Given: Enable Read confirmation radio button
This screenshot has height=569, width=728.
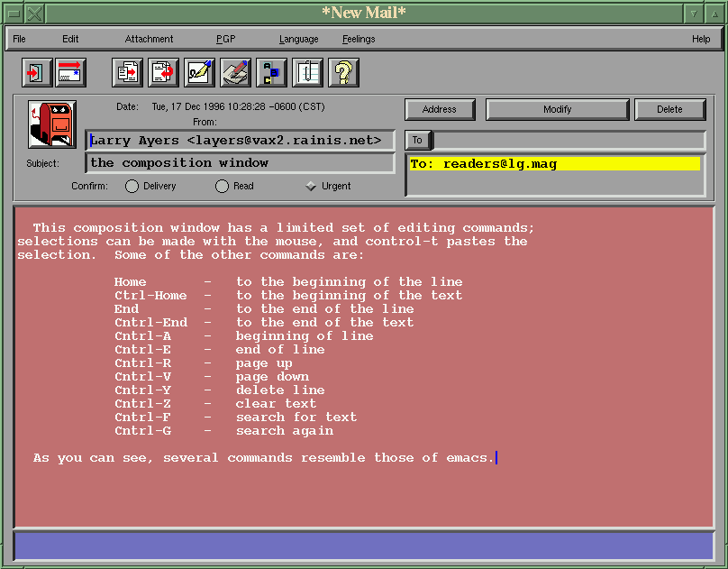Looking at the screenshot, I should click(222, 187).
